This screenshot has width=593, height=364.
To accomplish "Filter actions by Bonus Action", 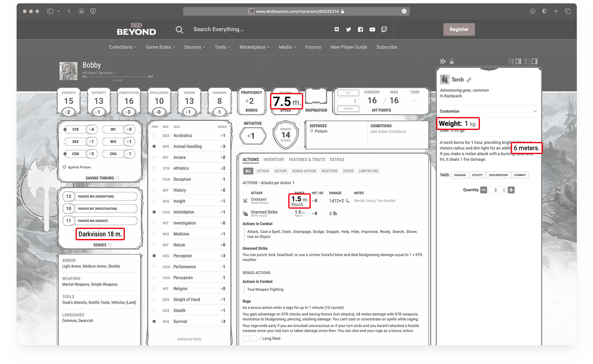I will tap(304, 171).
